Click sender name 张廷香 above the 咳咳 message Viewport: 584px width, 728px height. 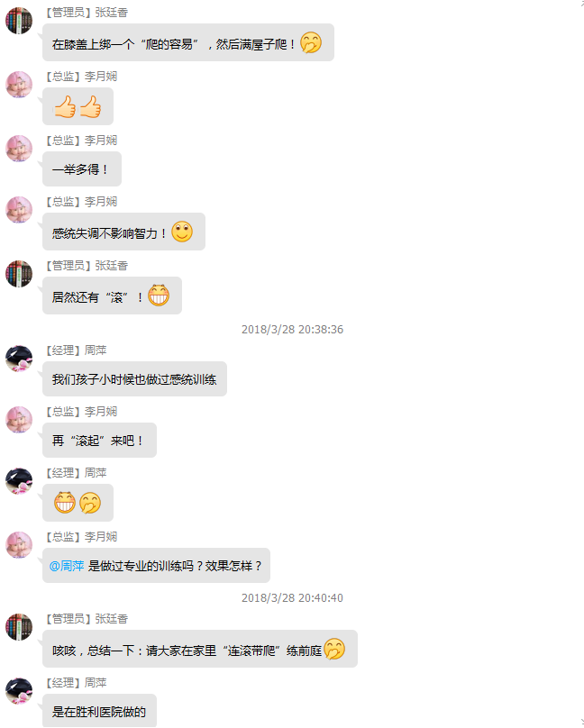112,619
